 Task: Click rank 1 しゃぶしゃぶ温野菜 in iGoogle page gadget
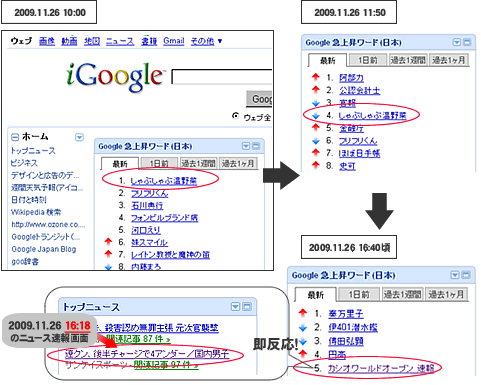[163, 181]
